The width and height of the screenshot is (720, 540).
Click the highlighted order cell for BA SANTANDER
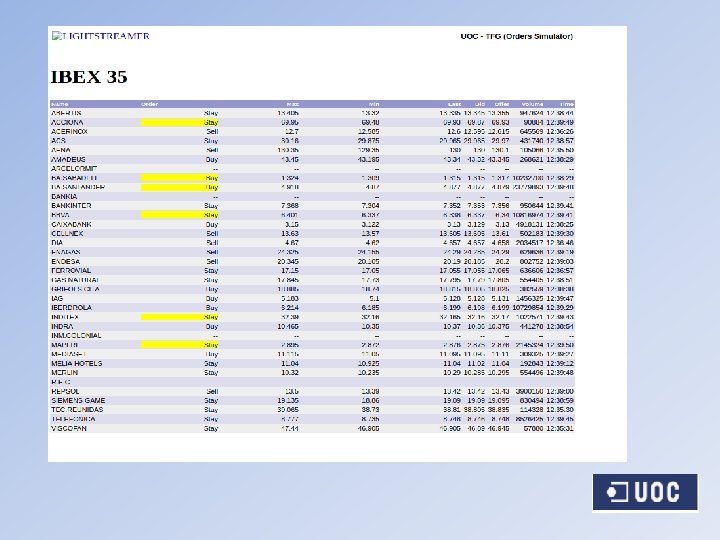coord(180,187)
